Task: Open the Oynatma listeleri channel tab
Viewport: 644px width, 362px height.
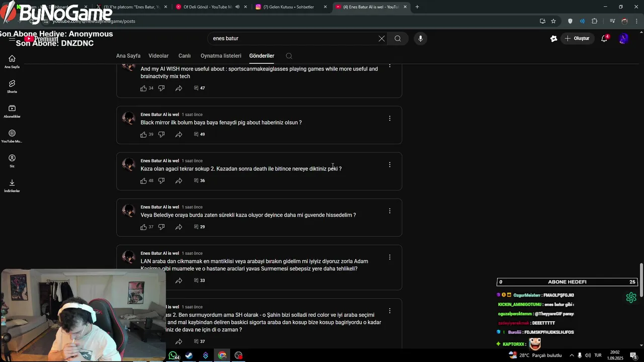Action: coord(221,56)
